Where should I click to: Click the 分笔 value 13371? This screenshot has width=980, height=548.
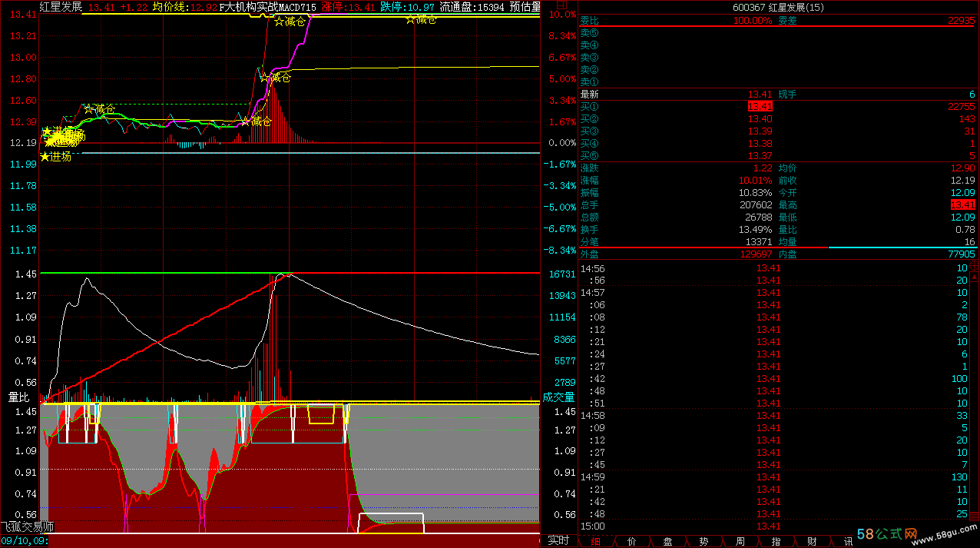pyautogui.click(x=759, y=241)
